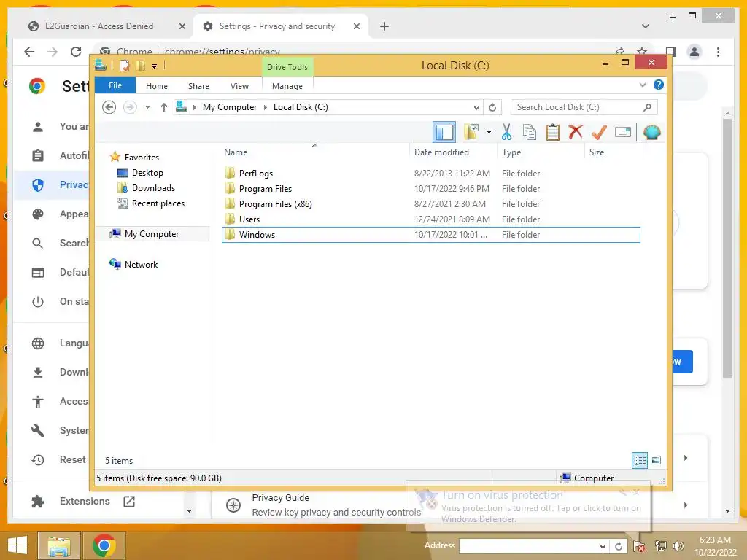Click the red X Delete icon
747x560 pixels.
(576, 131)
